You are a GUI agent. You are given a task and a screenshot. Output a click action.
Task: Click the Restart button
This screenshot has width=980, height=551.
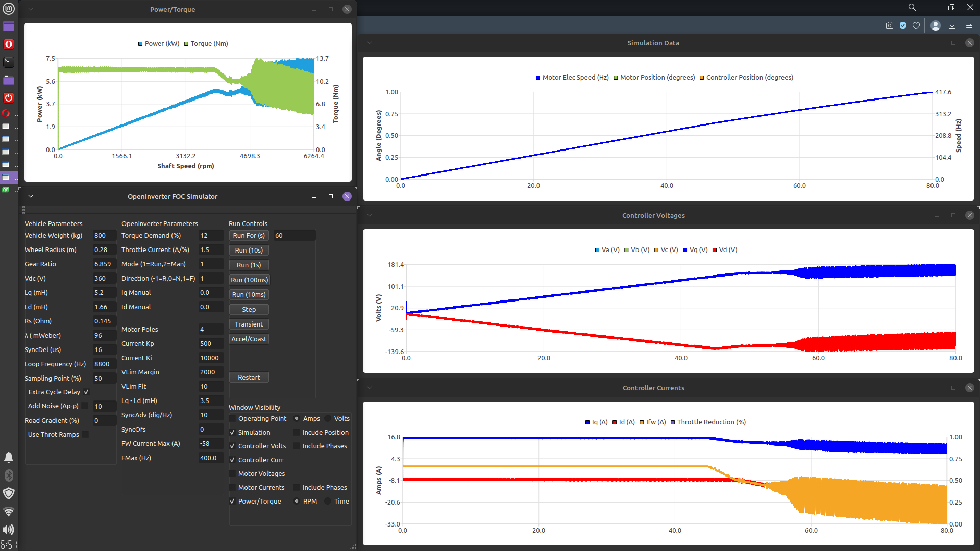[249, 377]
